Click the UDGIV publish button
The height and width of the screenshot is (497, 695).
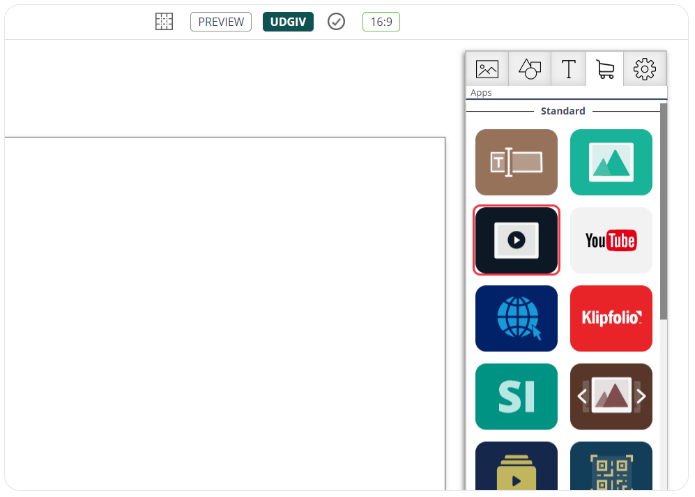tap(288, 22)
